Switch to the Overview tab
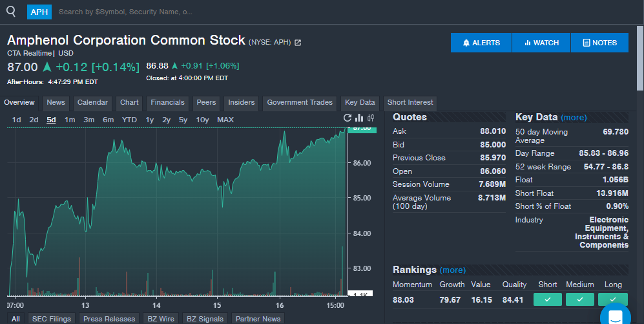The width and height of the screenshot is (644, 324). coord(19,103)
